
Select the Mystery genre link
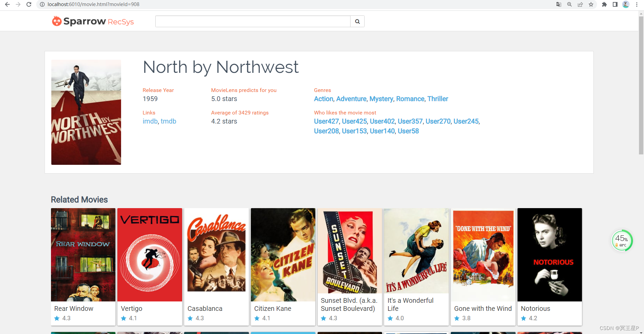[381, 99]
